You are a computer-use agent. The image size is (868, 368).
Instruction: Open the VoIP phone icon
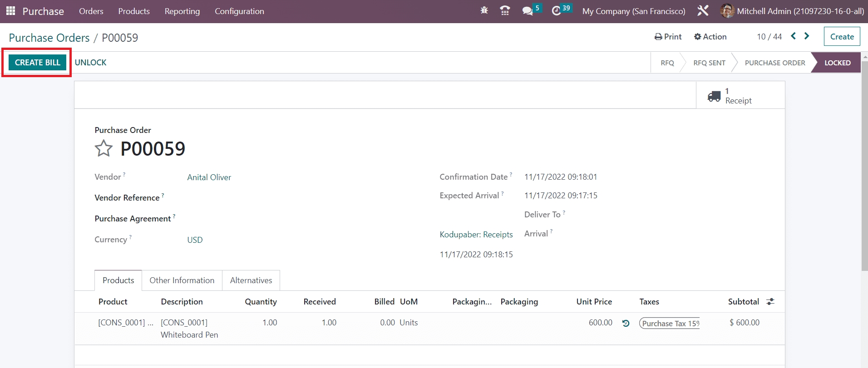(x=504, y=10)
